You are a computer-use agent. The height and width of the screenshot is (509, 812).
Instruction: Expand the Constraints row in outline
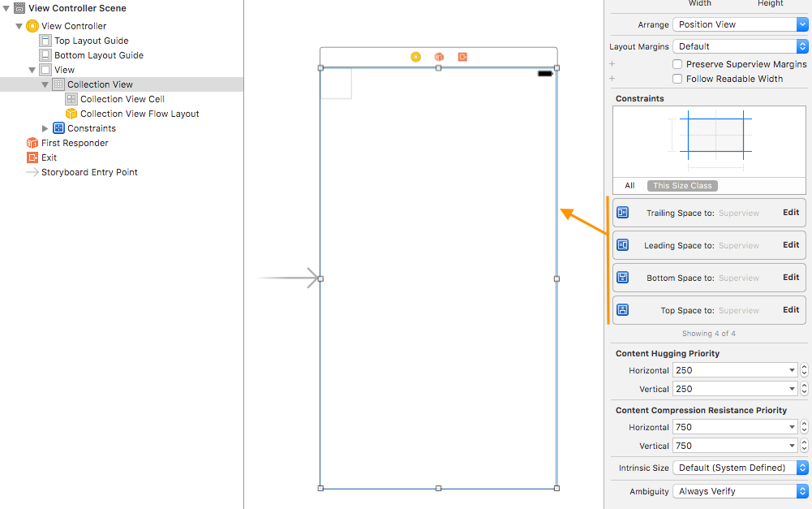pos(45,128)
